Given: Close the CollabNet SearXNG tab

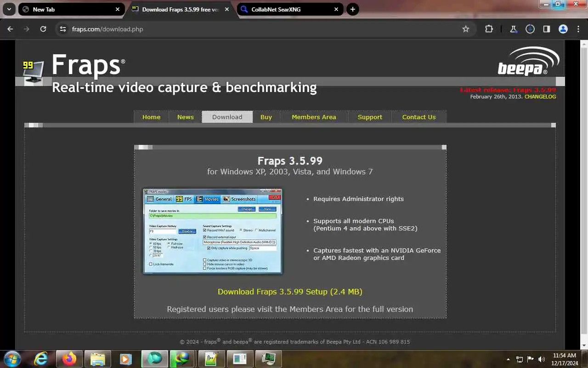Looking at the screenshot, I should 336,9.
